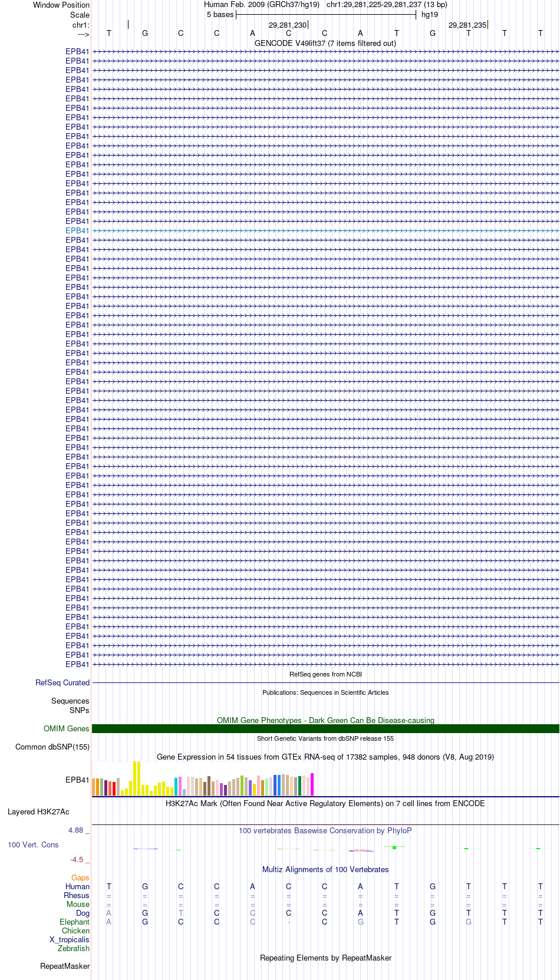Click the chr1:29,281,225-29,281,237 (13 bp) position text
The image size is (560, 980).
coord(387,5)
